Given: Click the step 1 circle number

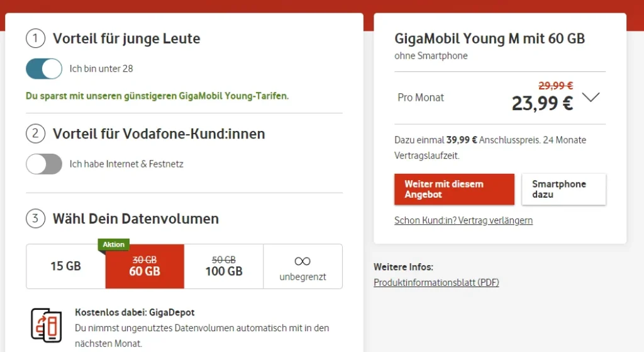Looking at the screenshot, I should [36, 38].
